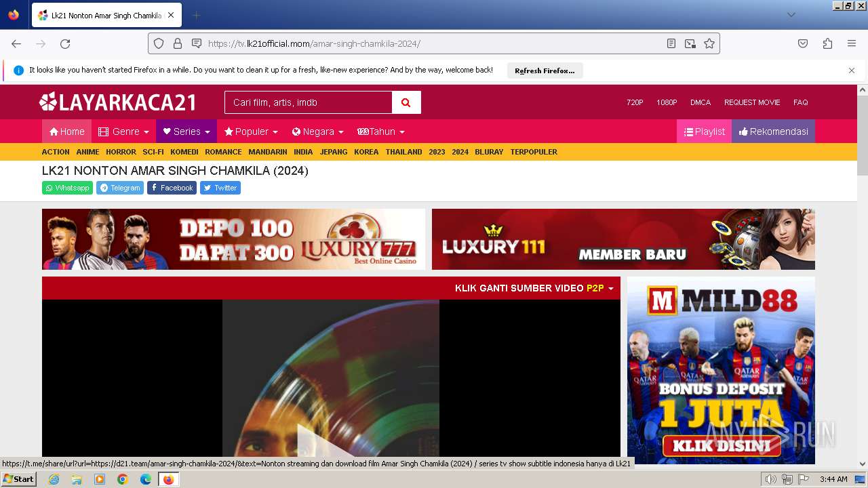Share via Whatsapp button

(x=67, y=188)
